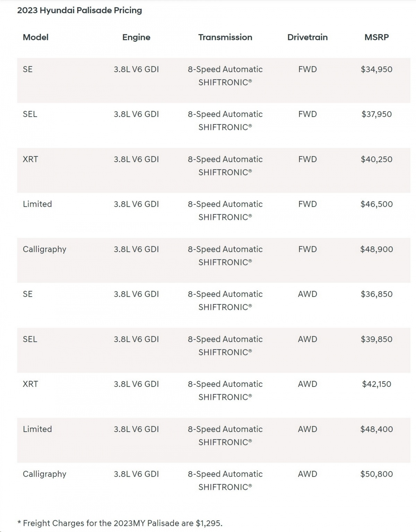
Task: Click the $48,400 Limited AWD price
Action: click(x=376, y=429)
